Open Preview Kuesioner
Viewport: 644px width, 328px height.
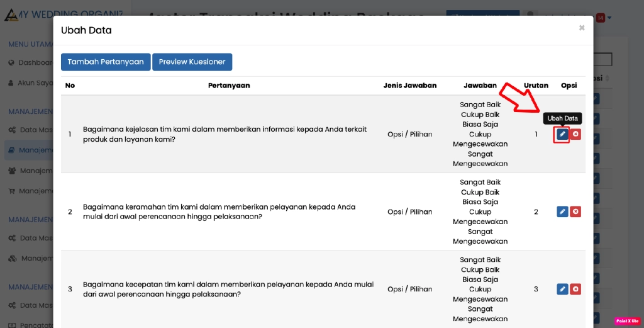coord(192,62)
